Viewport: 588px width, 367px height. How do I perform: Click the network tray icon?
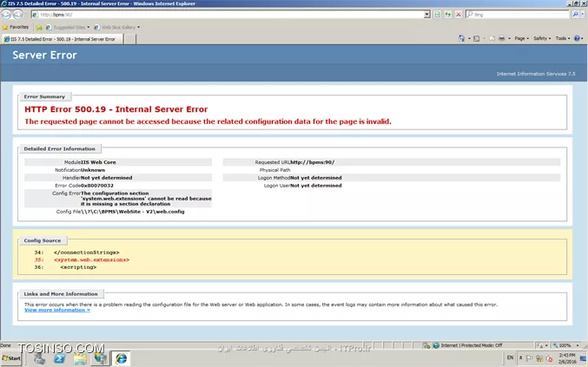point(539,358)
